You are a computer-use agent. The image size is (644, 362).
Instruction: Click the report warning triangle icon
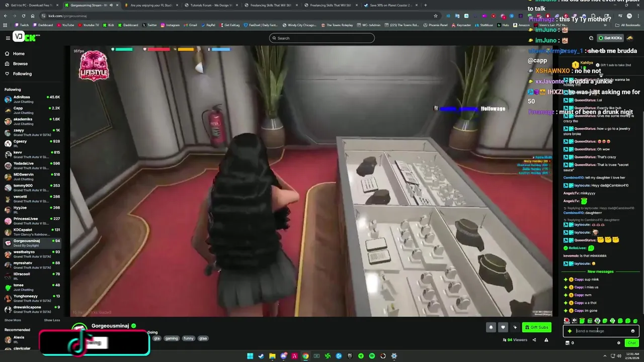pyautogui.click(x=546, y=340)
